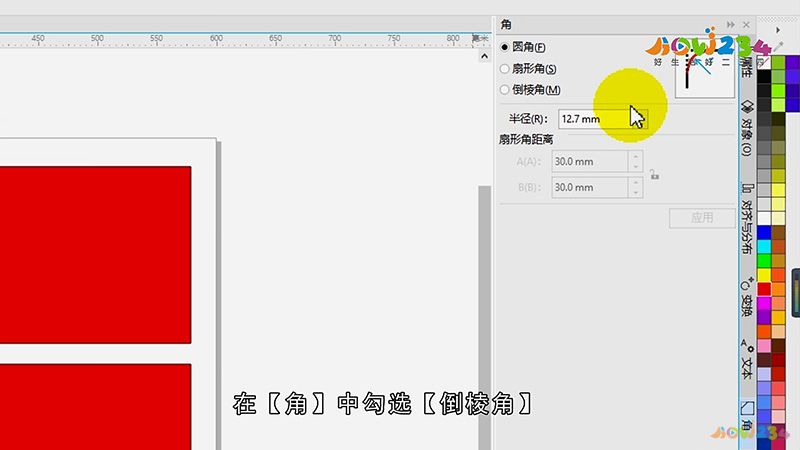Click the no-color swatch in the palette

coord(764,62)
